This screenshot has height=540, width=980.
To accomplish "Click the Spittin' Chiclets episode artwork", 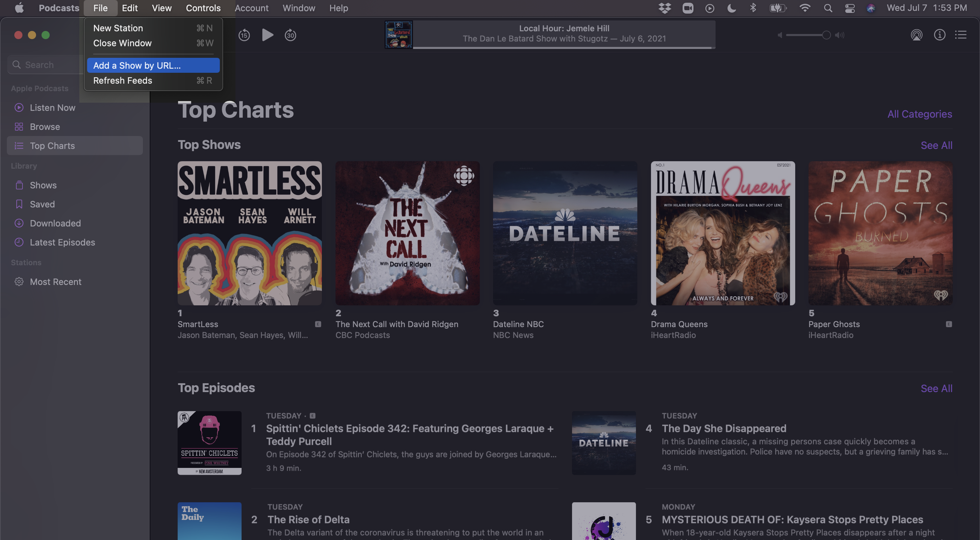I will coord(209,443).
